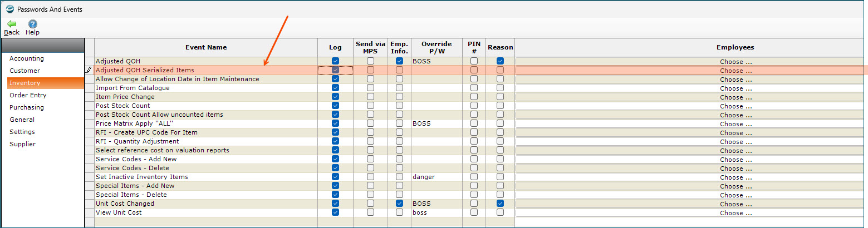Open Employees Choose for View Unit Cost
The height and width of the screenshot is (228, 868).
point(735,213)
